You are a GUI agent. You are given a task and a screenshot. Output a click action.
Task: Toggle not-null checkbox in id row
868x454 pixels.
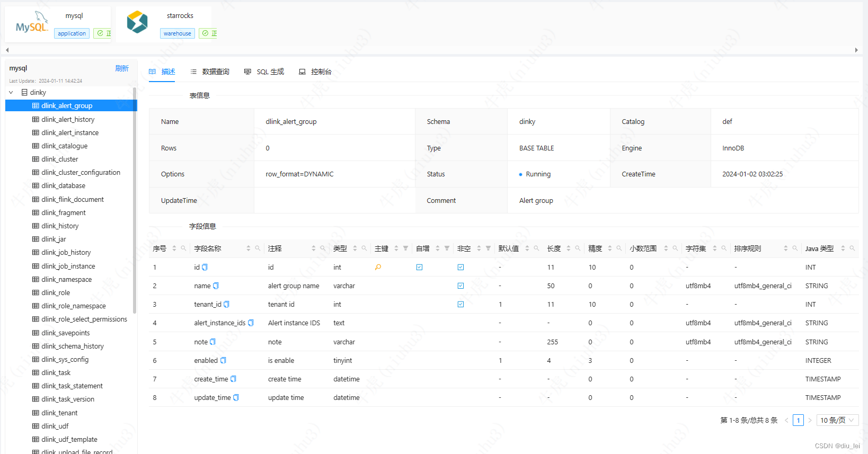coord(460,268)
